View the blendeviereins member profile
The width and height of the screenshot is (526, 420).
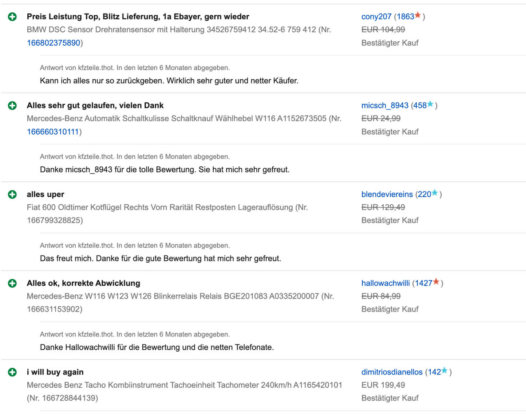click(x=387, y=195)
